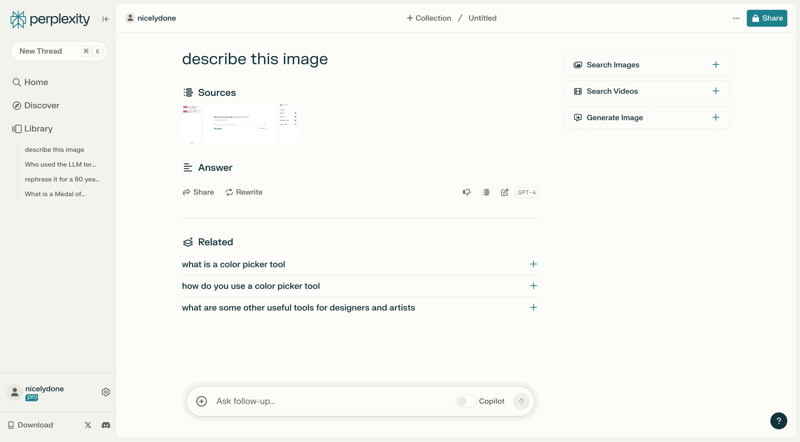Open the three-dot more options menu
800x442 pixels.
pyautogui.click(x=736, y=18)
